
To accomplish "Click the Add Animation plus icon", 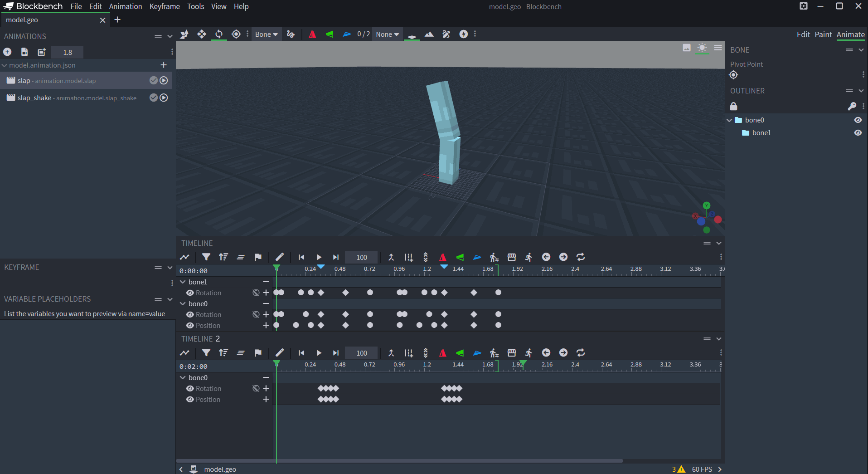I will coord(8,52).
